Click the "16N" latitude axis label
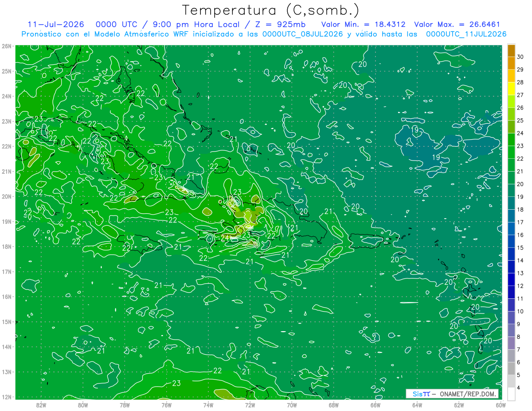532x411 pixels. click(7, 297)
